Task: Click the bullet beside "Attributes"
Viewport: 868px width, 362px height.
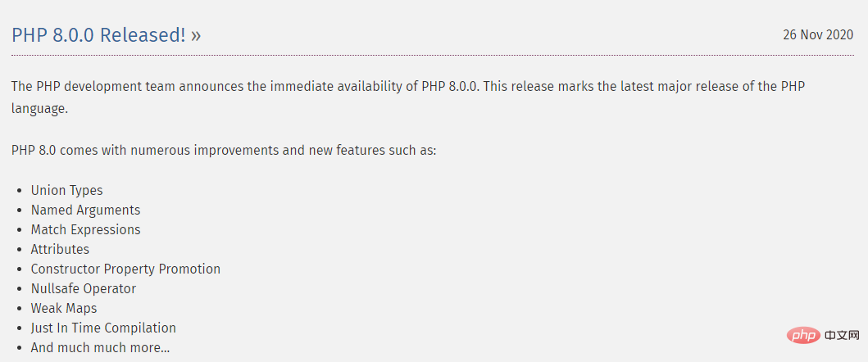Action: 20,250
